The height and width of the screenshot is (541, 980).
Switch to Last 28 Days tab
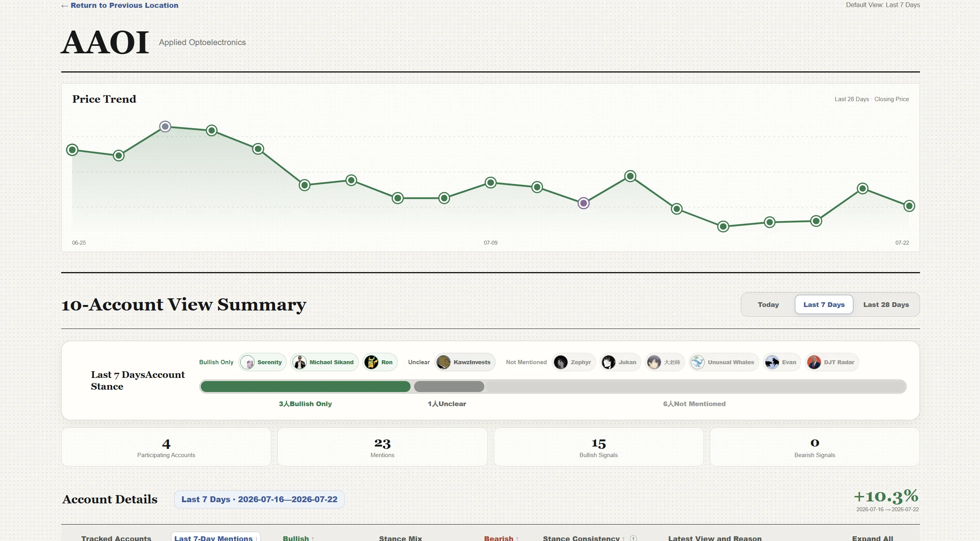885,305
